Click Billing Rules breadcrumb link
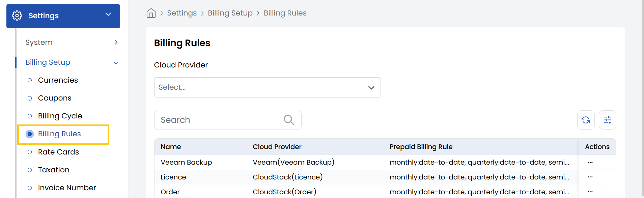Viewport: 644px width, 198px height. (285, 13)
